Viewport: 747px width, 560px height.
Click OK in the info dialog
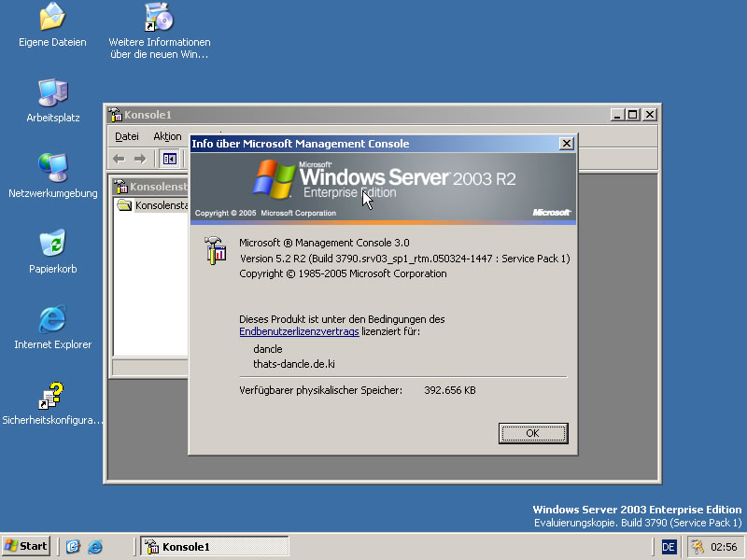coord(533,433)
